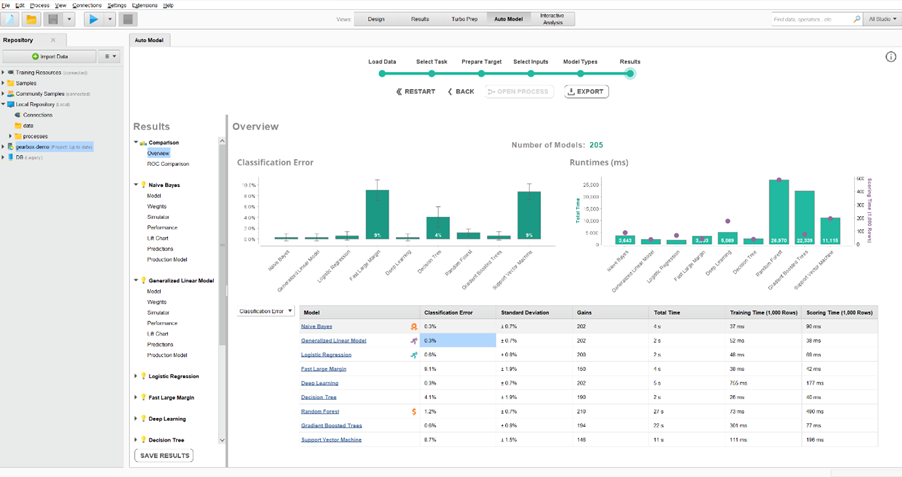
Task: Open the All Studio dropdown
Action: coord(882,19)
